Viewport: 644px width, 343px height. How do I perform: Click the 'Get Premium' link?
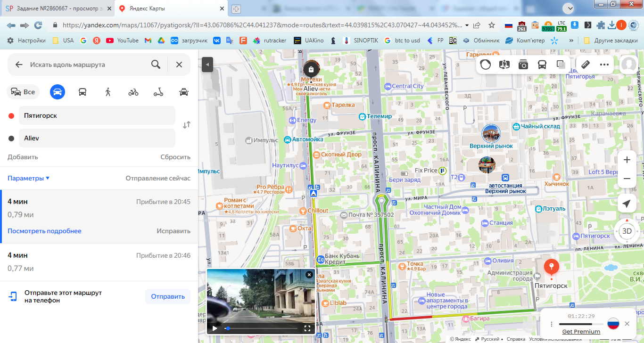581,332
